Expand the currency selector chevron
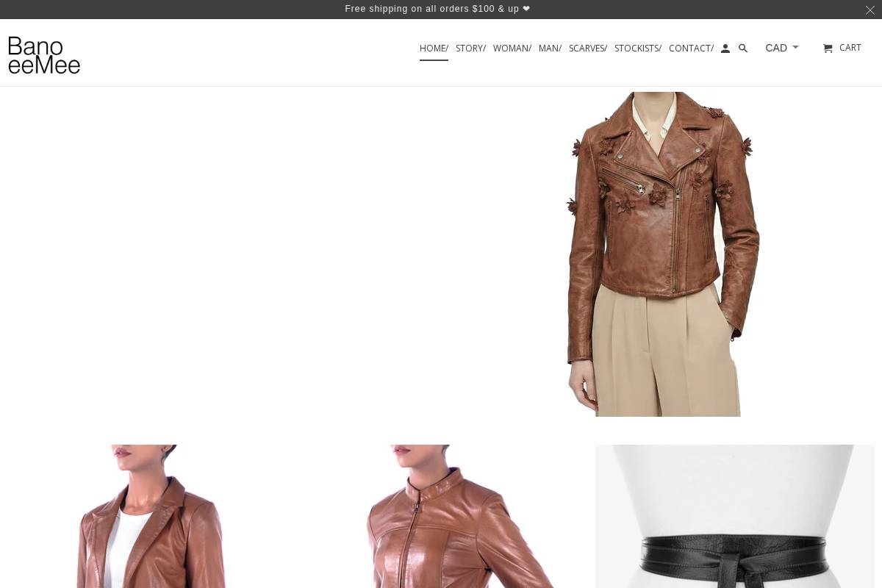This screenshot has height=588, width=882. (795, 47)
